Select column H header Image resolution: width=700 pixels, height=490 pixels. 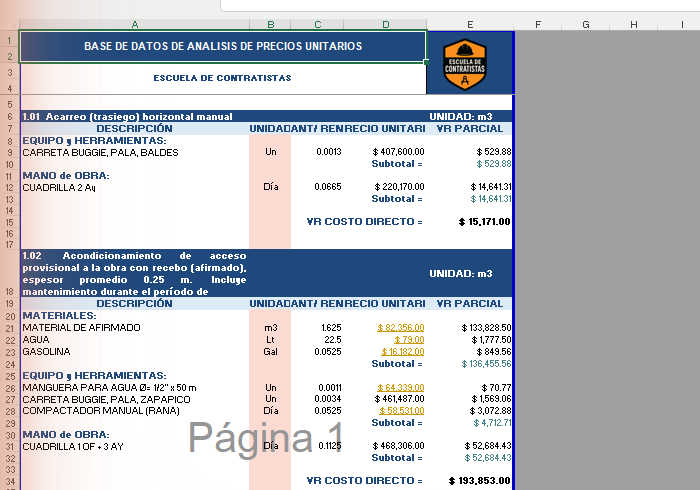(633, 25)
